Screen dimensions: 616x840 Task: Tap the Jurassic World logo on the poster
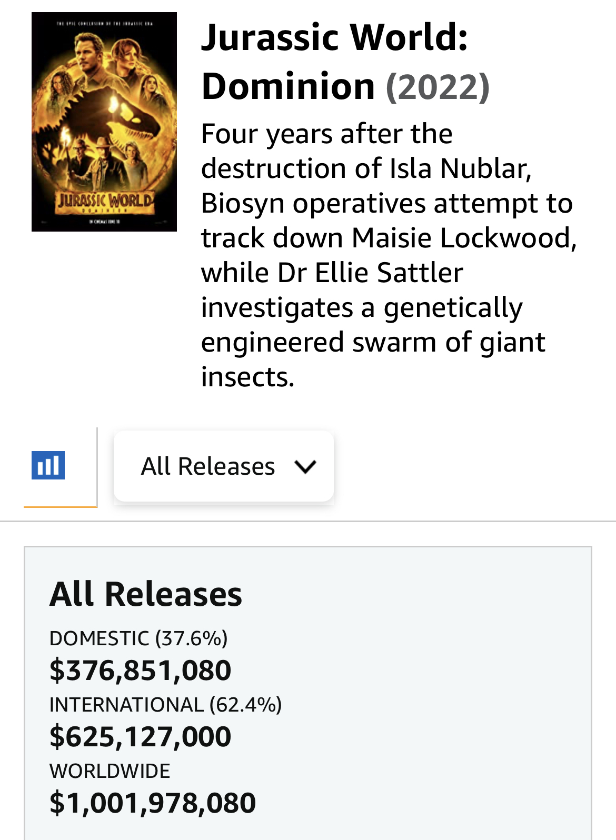pos(105,201)
